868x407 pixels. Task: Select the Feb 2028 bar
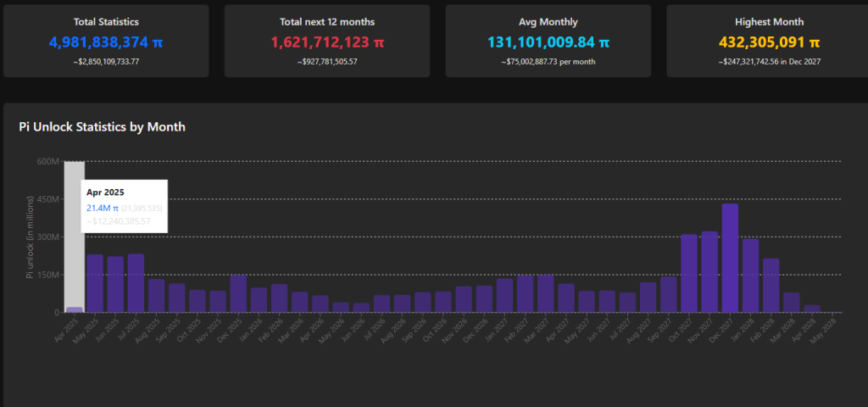(771, 285)
